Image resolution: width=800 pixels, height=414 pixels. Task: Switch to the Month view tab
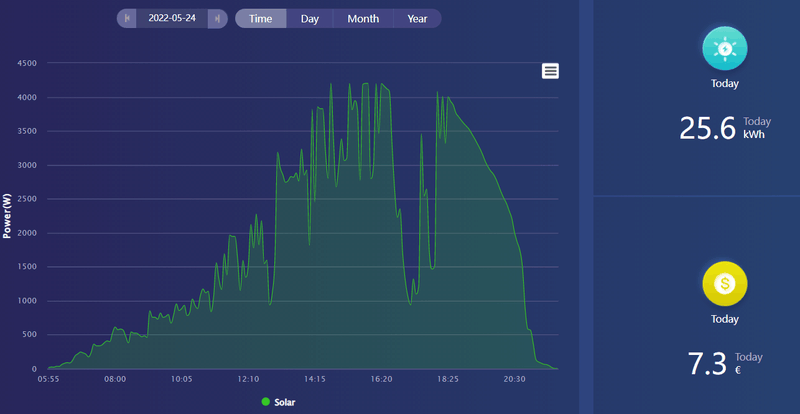tap(363, 19)
